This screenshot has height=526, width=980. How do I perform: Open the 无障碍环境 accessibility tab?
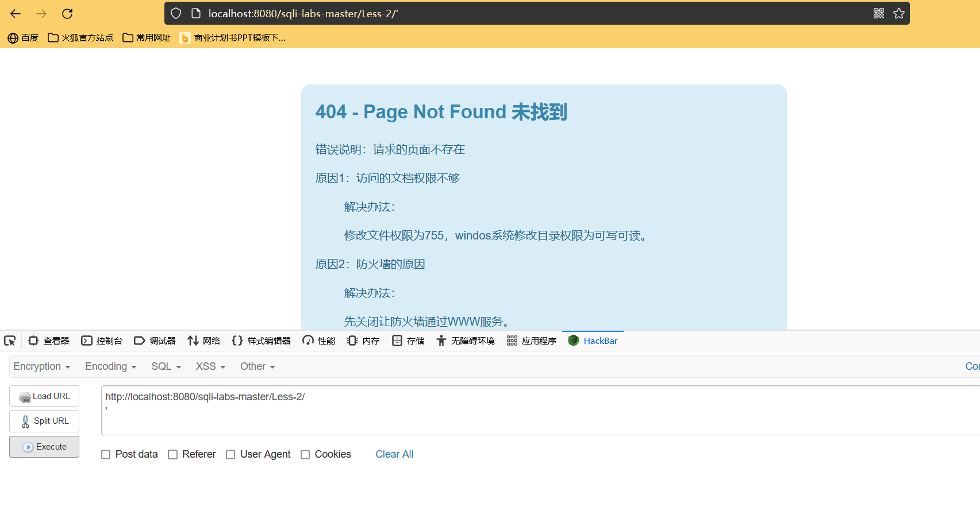[465, 341]
